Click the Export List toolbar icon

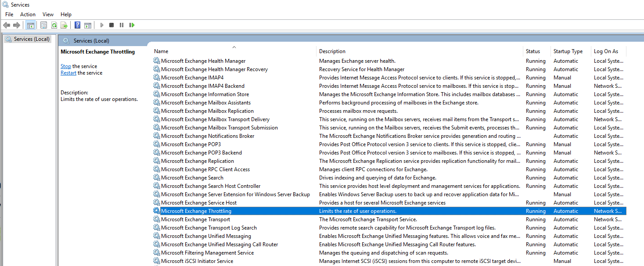64,25
